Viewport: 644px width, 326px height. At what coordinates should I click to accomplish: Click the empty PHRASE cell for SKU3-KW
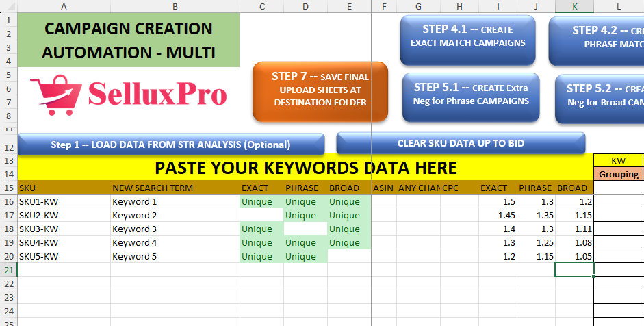(305, 229)
